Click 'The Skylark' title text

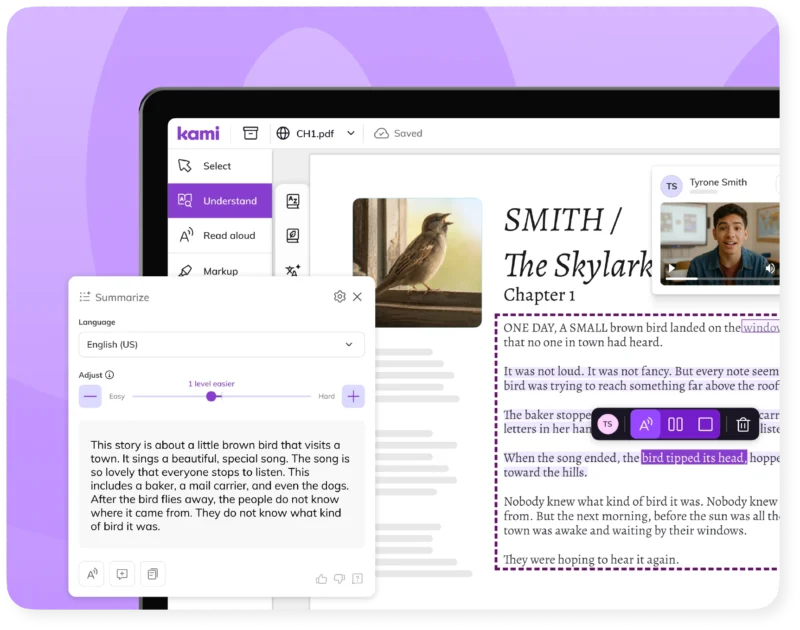pos(579,265)
